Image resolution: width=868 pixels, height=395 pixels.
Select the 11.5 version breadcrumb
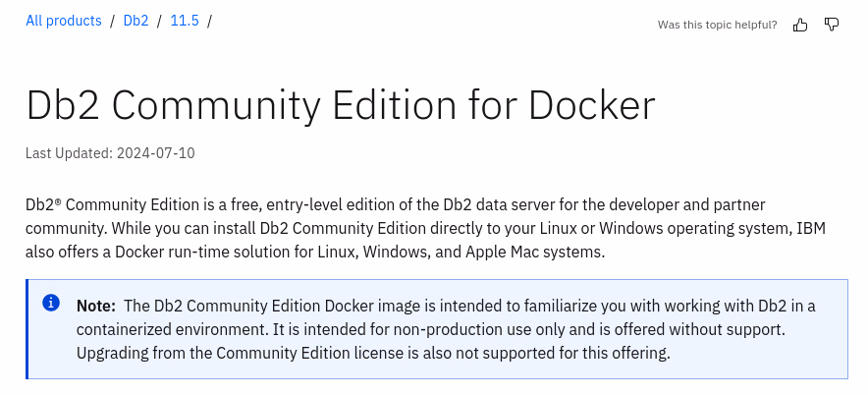click(x=185, y=21)
